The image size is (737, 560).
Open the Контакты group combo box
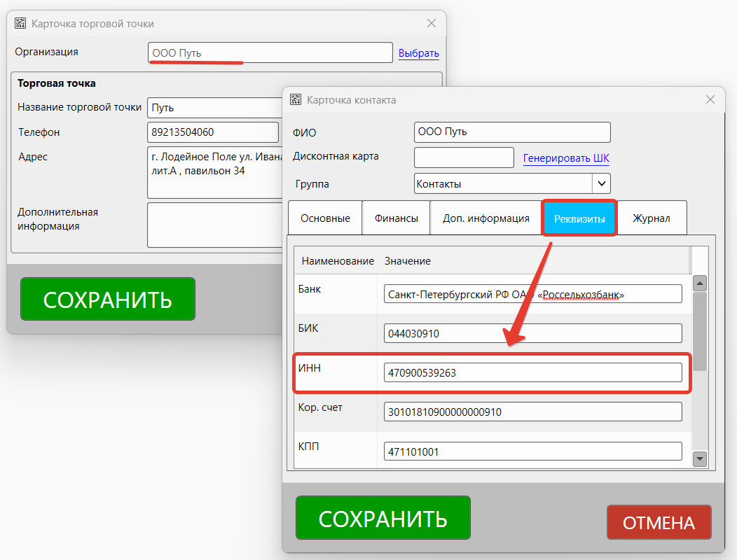click(503, 183)
